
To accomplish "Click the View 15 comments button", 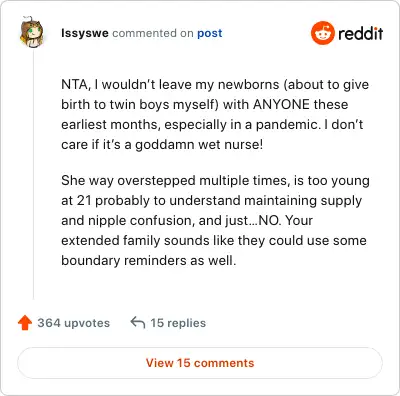I will click(x=200, y=363).
